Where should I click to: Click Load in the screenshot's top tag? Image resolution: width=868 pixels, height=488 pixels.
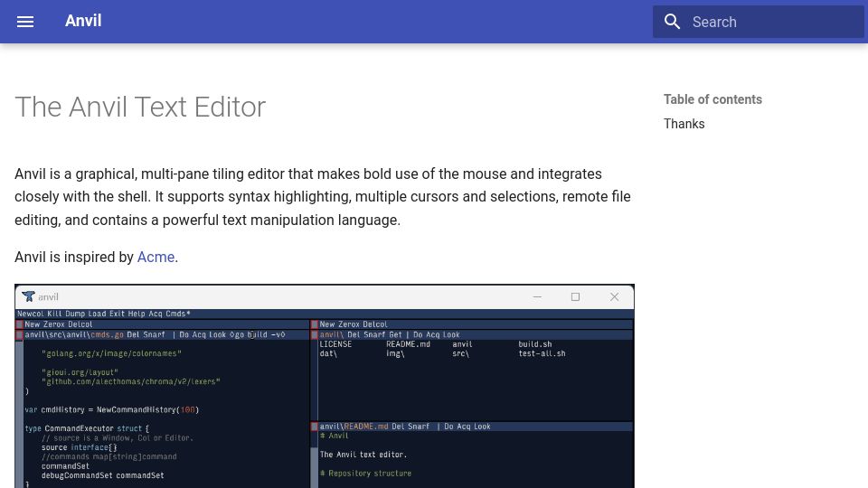click(97, 314)
